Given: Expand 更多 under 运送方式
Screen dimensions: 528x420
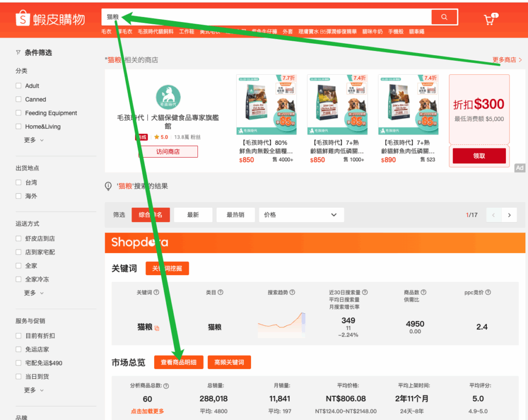Looking at the screenshot, I should [34, 293].
